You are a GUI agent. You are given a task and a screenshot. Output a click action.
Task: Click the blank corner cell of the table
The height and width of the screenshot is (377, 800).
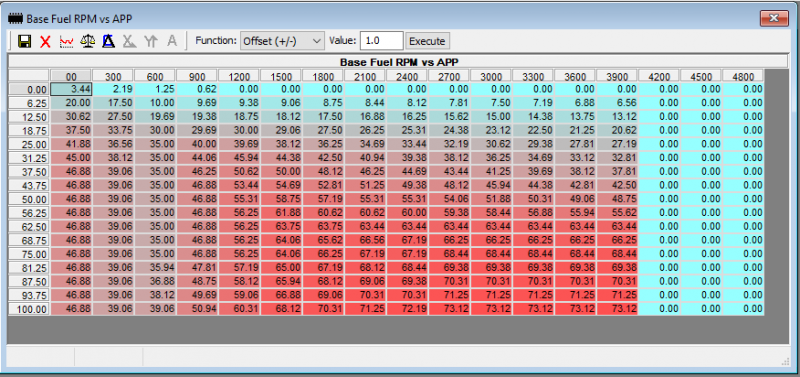pyautogui.click(x=29, y=77)
